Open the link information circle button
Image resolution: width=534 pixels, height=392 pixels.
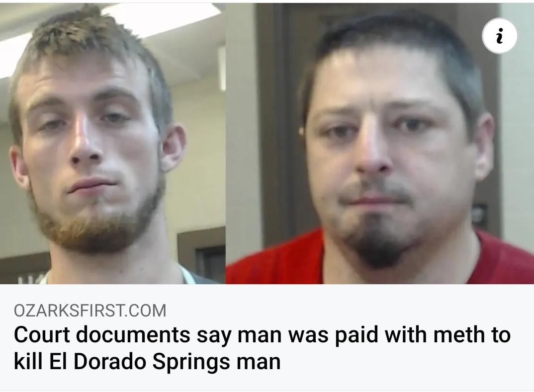[x=499, y=36]
